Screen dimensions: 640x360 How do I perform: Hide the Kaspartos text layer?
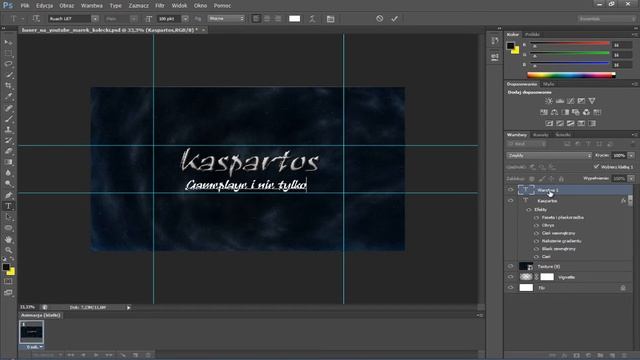(510, 201)
